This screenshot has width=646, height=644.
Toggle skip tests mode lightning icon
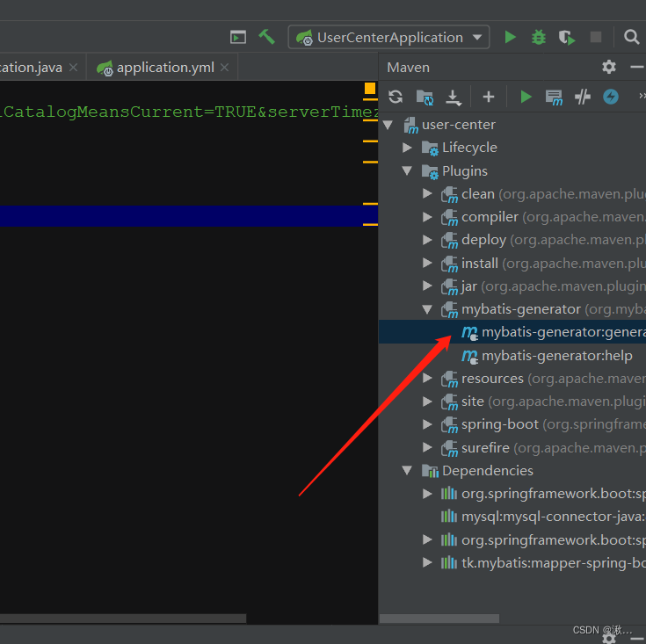(611, 97)
